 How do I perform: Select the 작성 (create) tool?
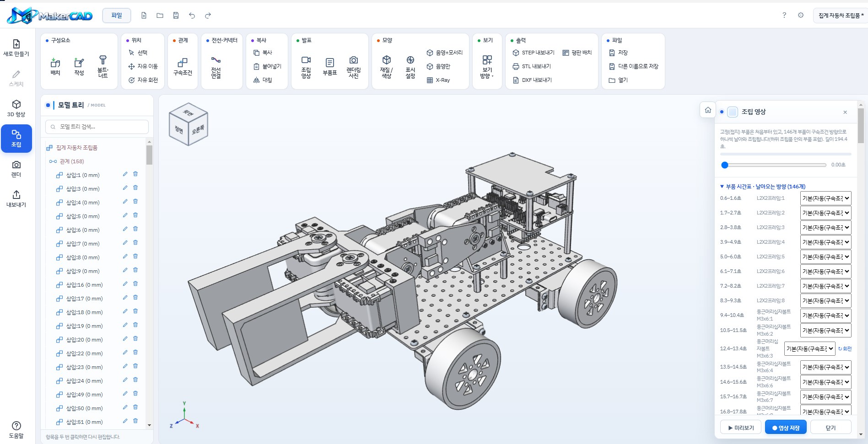pyautogui.click(x=79, y=66)
